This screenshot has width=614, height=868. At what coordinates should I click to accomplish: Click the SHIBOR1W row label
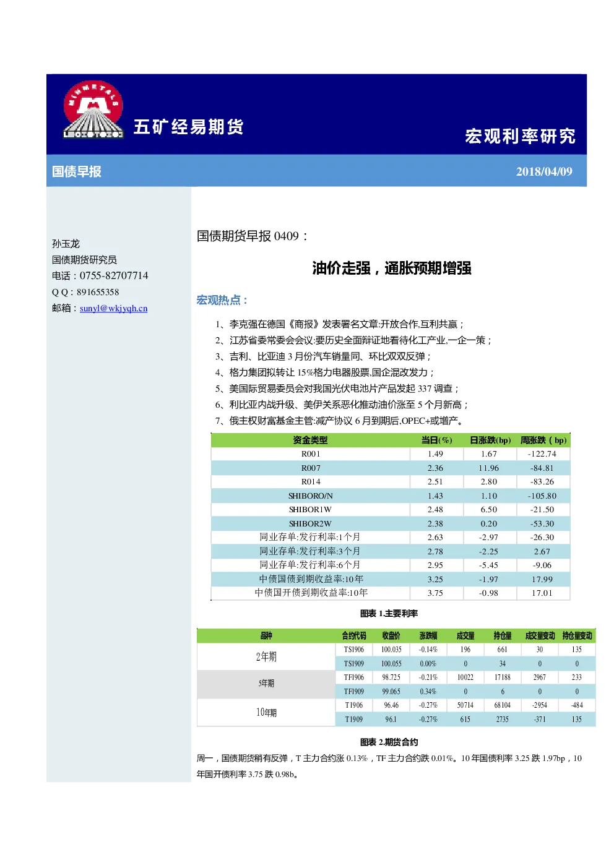pos(311,510)
